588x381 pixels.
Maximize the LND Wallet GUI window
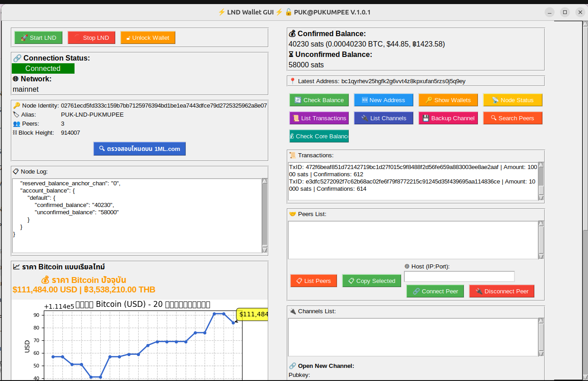coord(565,12)
